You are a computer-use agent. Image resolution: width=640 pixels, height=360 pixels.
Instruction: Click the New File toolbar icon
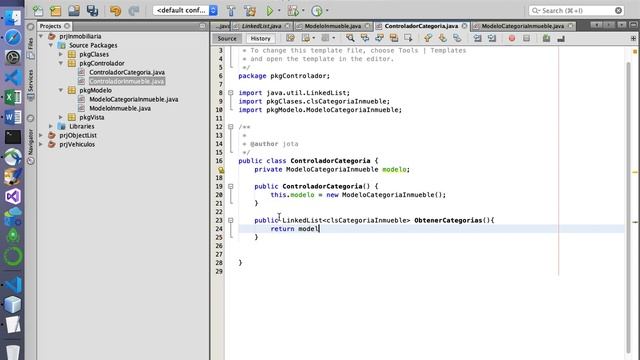tap(38, 11)
